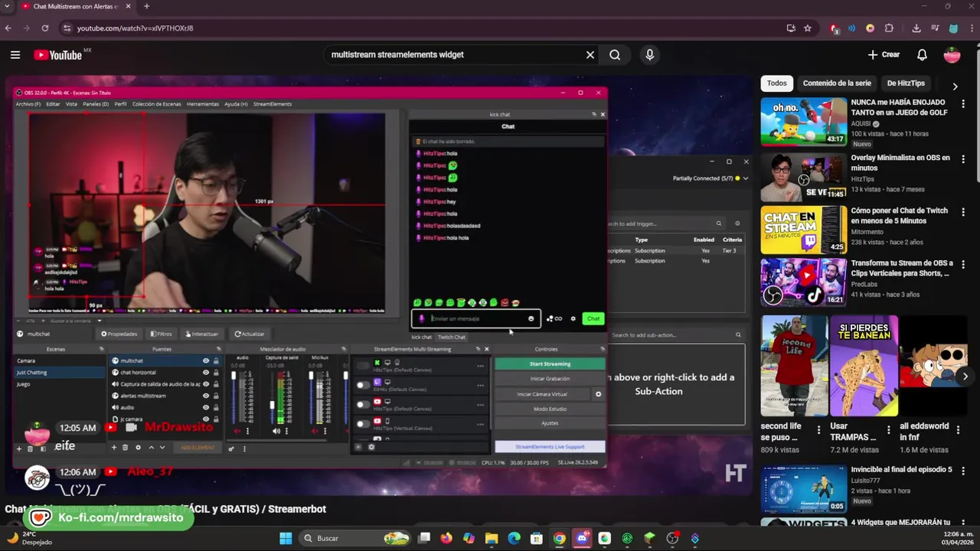Open the Overlay Minimalista en OBS video thumbnail
Screen dimensions: 980x551
803,177
